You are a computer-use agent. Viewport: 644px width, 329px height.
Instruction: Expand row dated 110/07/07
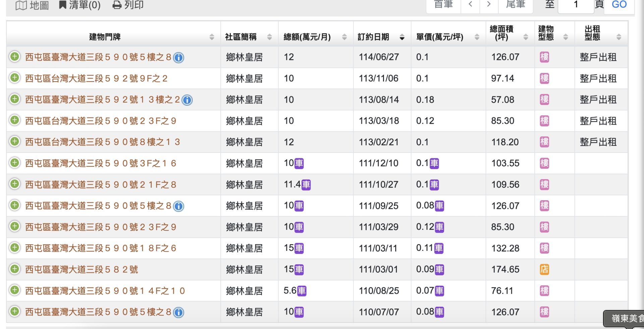14,311
